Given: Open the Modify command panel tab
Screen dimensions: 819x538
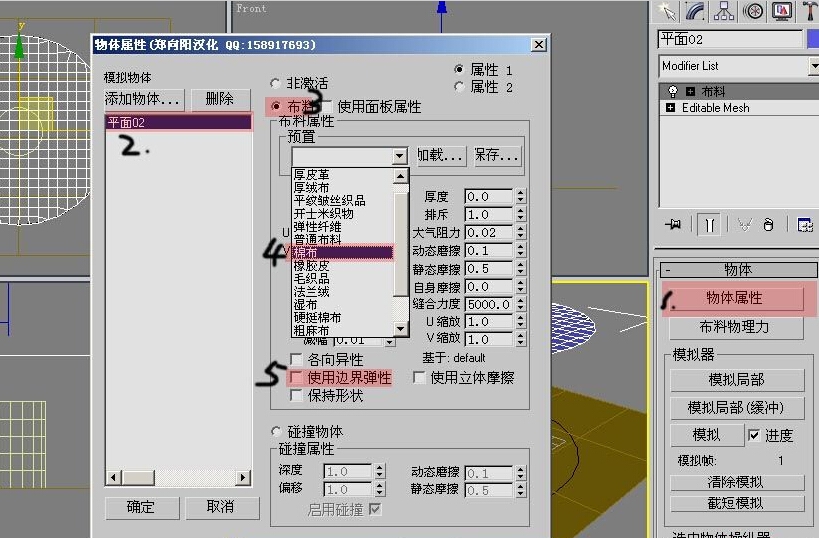Looking at the screenshot, I should (695, 11).
